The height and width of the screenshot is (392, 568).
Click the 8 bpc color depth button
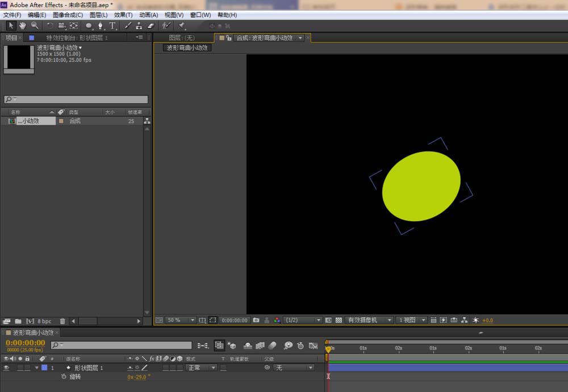[x=44, y=321]
